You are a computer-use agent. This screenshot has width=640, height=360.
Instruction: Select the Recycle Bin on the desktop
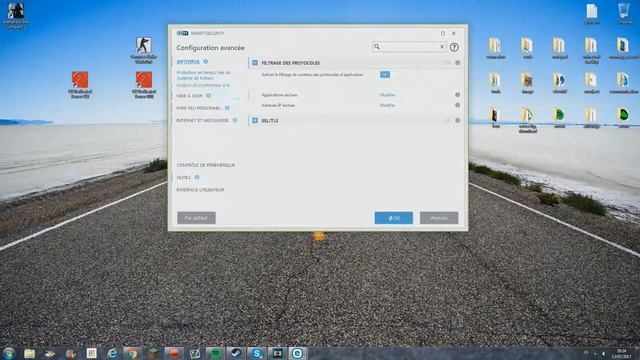pos(623,14)
